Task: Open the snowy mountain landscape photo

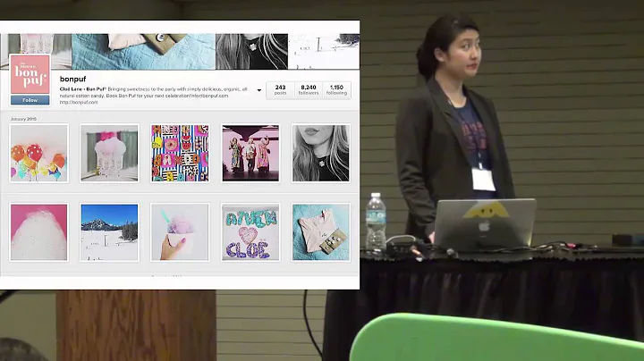Action: (109, 232)
